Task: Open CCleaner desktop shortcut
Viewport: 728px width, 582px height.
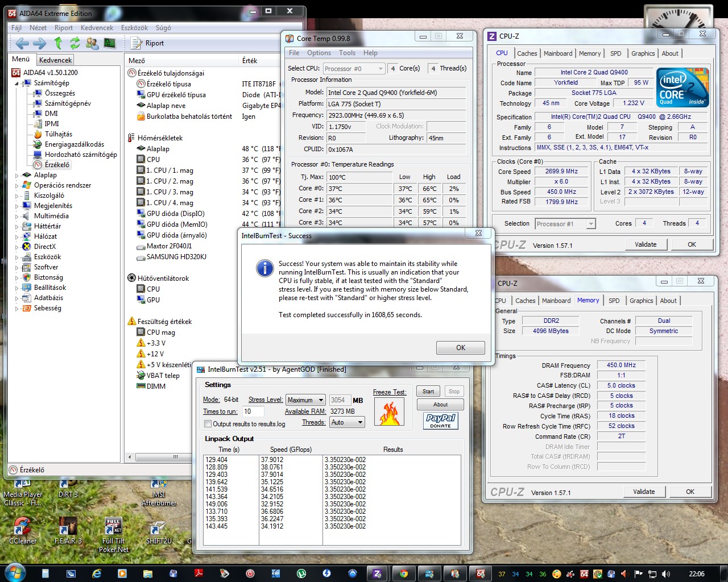Action: click(22, 531)
